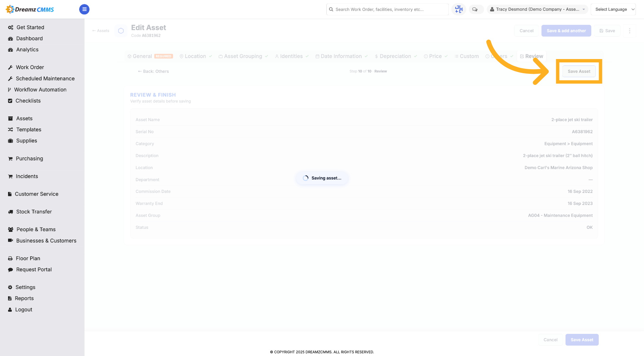
Task: Click the fullscreen collapse icon in header
Action: pyautogui.click(x=459, y=9)
